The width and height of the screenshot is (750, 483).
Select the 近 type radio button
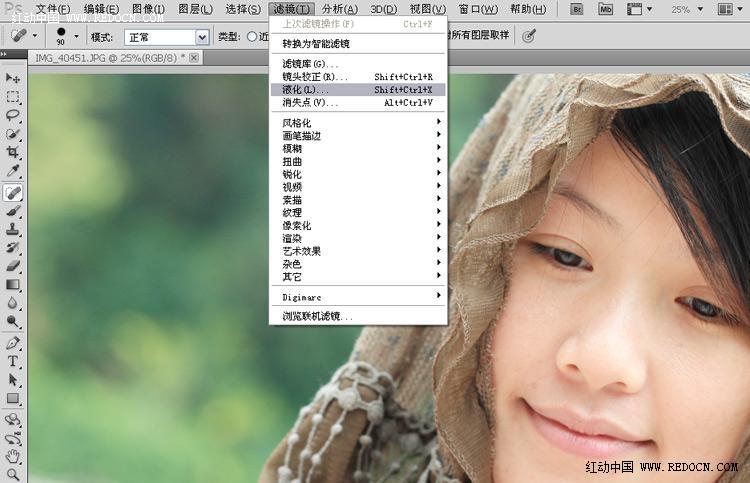click(x=252, y=36)
